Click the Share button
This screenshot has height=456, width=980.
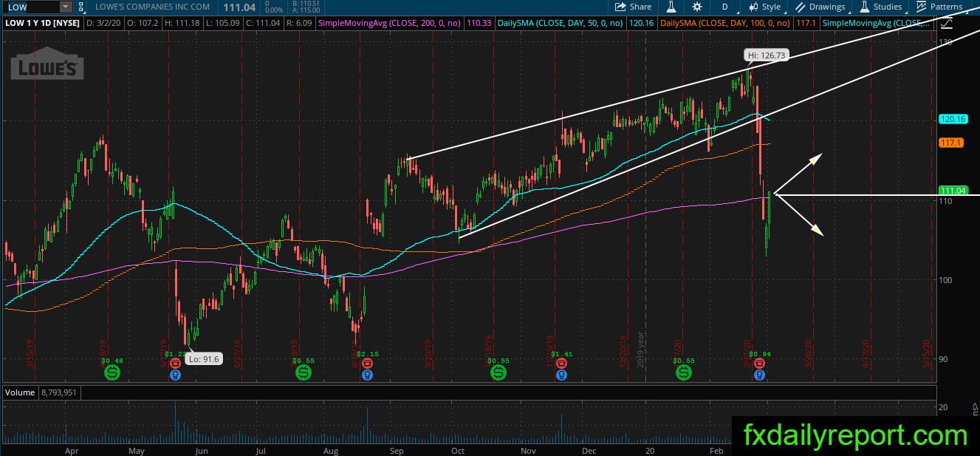(x=634, y=7)
